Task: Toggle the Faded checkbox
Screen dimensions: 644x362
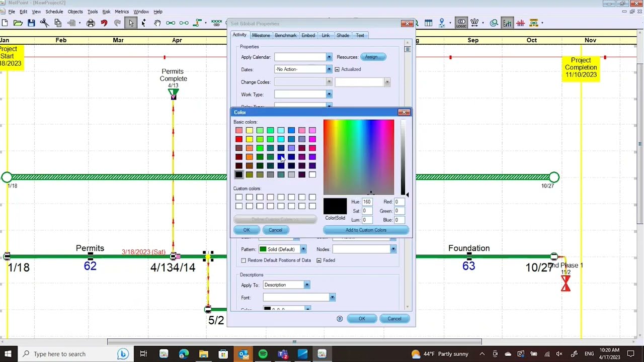Action: click(x=319, y=260)
